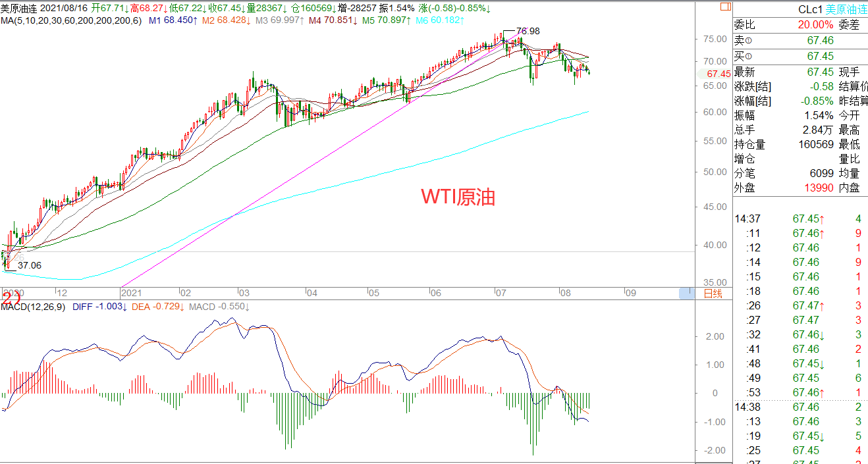Click the 持仓量 160569 open interest row
The height and width of the screenshot is (464, 868).
[x=784, y=145]
